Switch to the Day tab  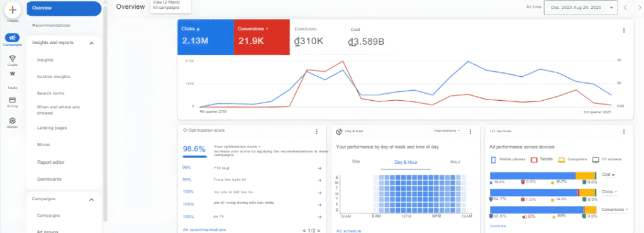click(356, 161)
